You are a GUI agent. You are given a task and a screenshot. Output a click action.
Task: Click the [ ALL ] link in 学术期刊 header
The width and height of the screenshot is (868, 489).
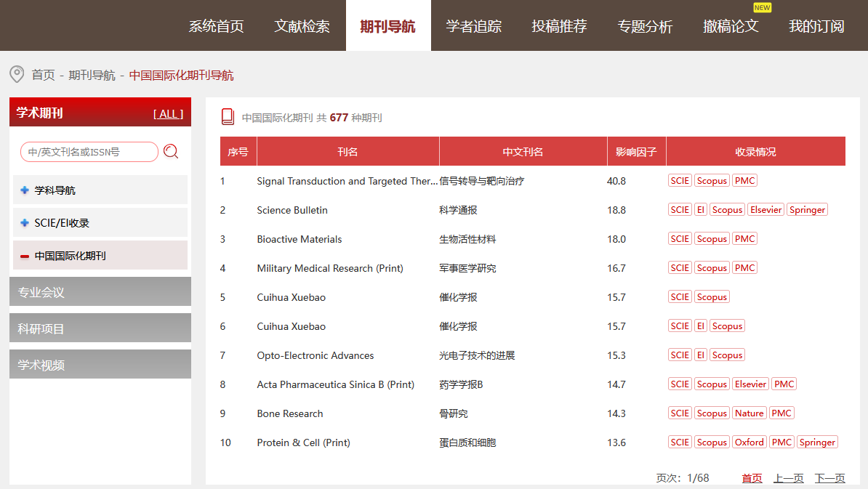pos(168,114)
